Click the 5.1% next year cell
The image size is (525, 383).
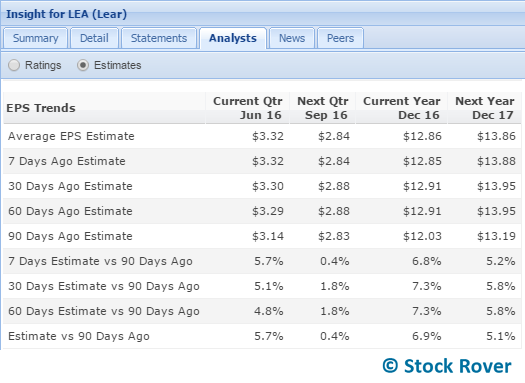501,336
